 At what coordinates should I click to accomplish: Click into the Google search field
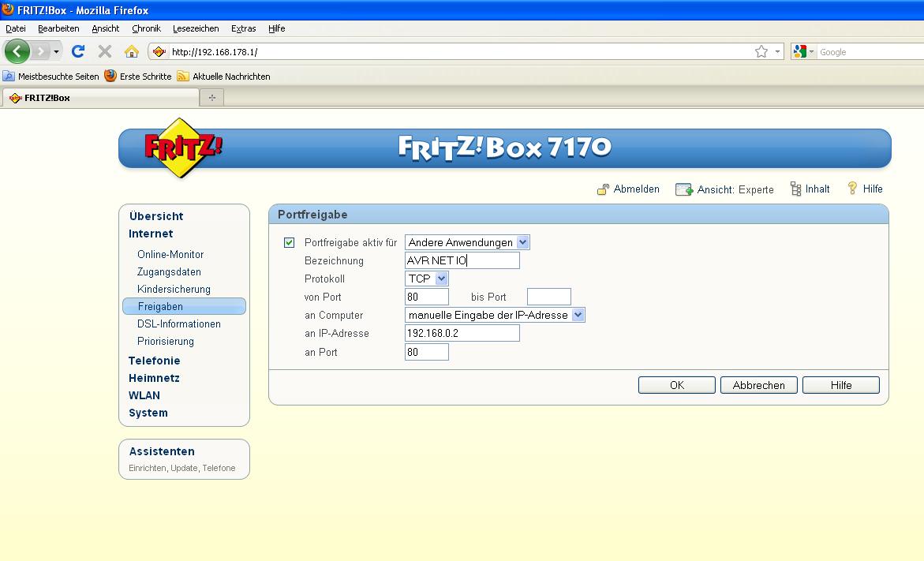871,52
